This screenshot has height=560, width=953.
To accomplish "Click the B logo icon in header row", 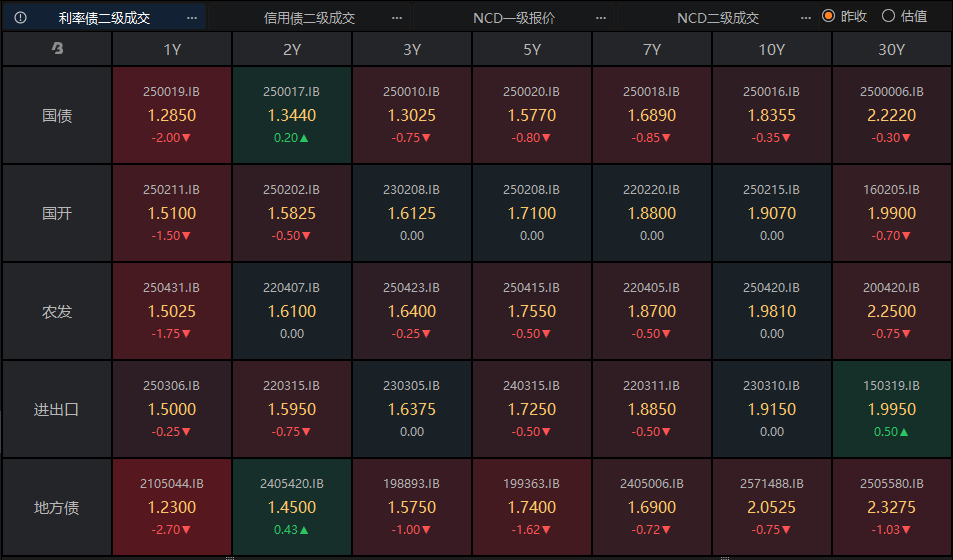I will pyautogui.click(x=57, y=49).
